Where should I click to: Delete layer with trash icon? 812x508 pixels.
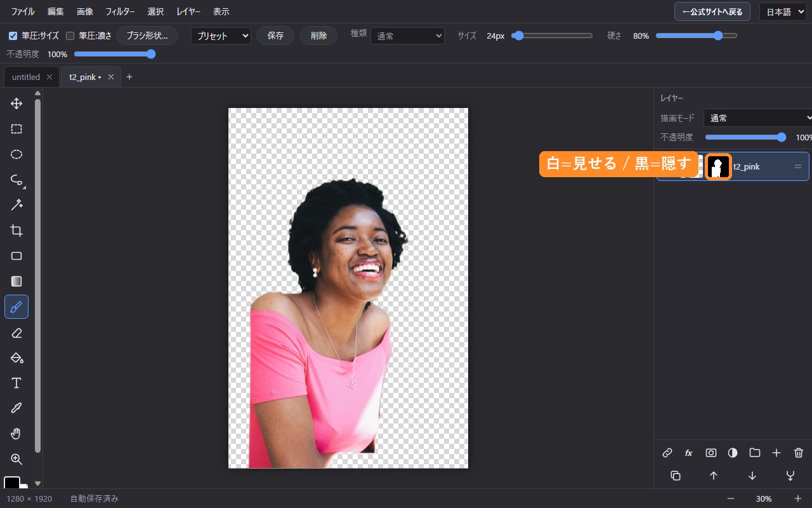tap(799, 453)
